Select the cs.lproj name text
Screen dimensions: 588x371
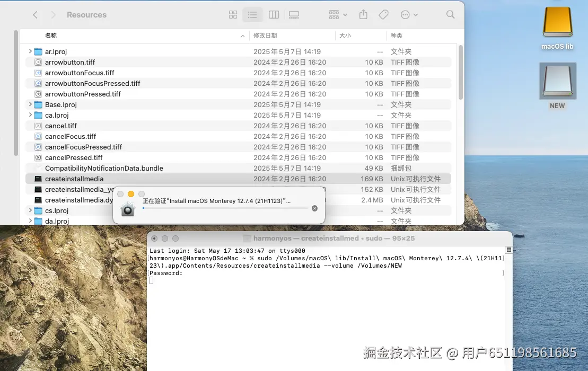(57, 210)
